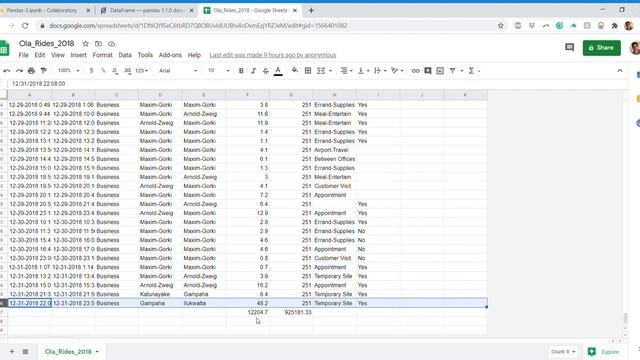This screenshot has height=360, width=640.
Task: Click the Move to folder icon
Action: [x=98, y=44]
